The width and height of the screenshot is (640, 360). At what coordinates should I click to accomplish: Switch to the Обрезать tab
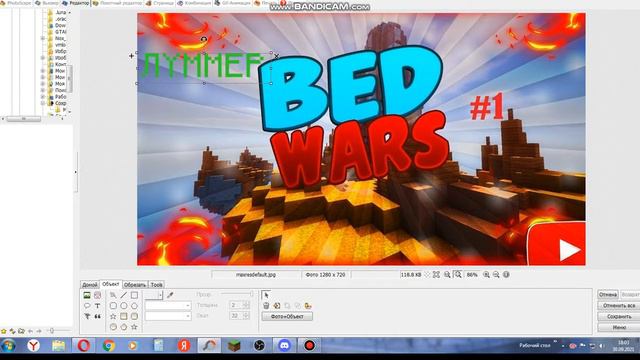(135, 285)
